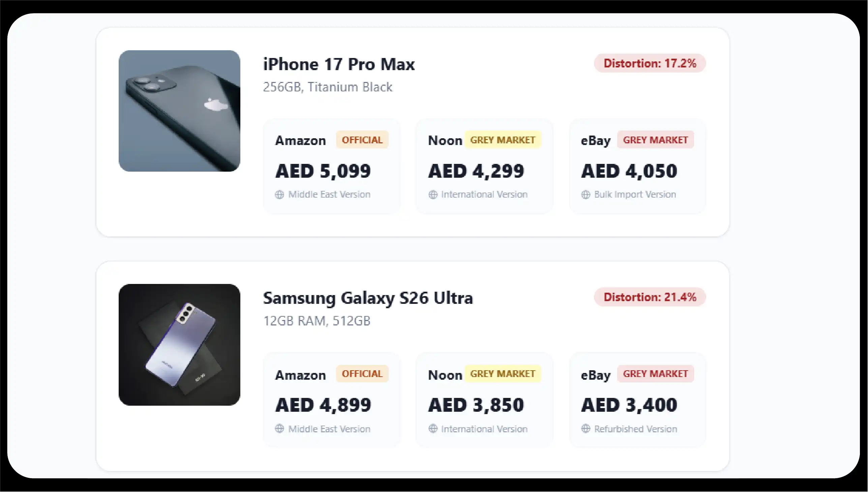Select the Distortion: 17.2% badge

tap(650, 63)
